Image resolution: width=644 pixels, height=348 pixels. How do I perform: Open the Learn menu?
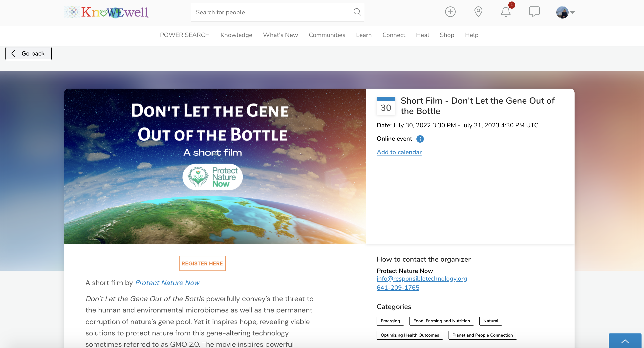[364, 35]
